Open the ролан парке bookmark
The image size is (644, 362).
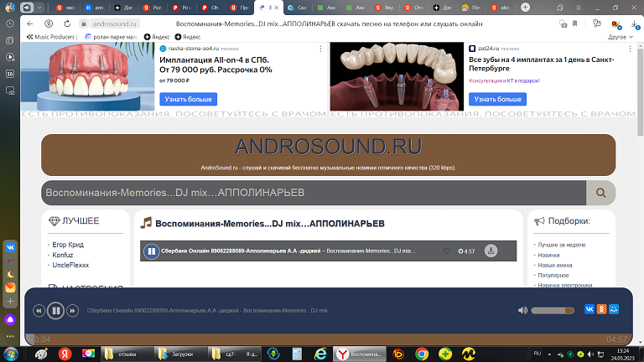click(111, 37)
